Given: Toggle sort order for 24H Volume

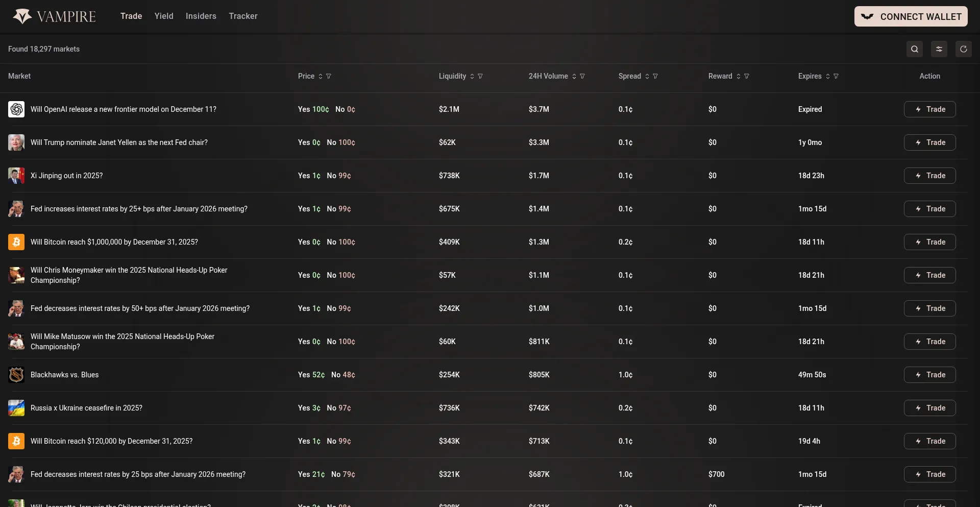Looking at the screenshot, I should pyautogui.click(x=574, y=77).
